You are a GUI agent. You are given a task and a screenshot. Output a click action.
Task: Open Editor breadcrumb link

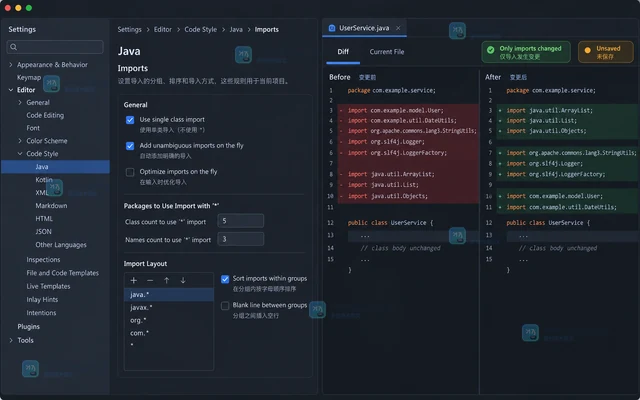point(162,29)
